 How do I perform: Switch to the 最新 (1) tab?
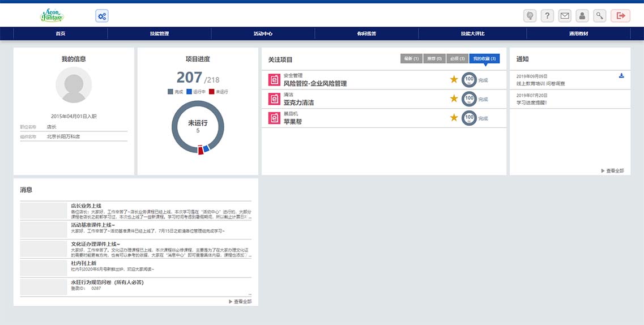tap(411, 59)
